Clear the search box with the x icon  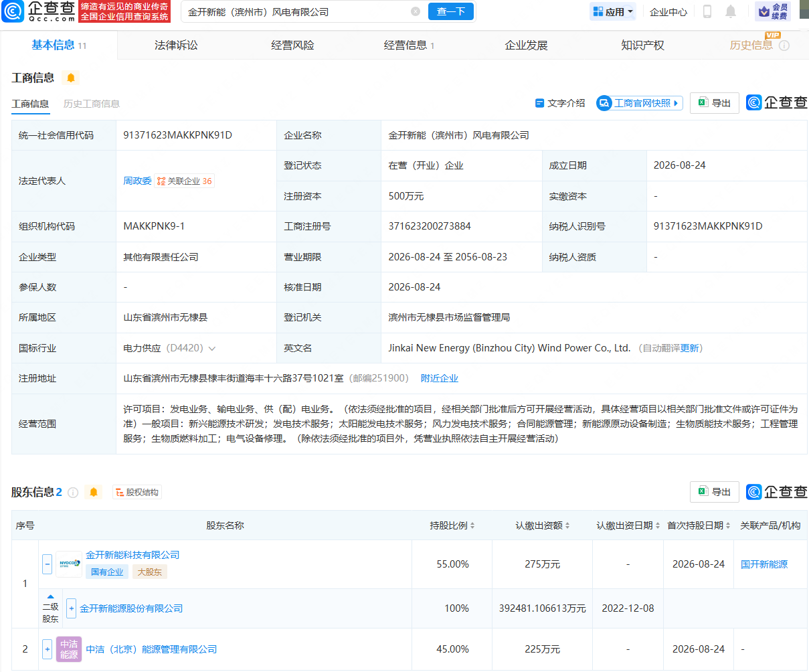pos(416,11)
